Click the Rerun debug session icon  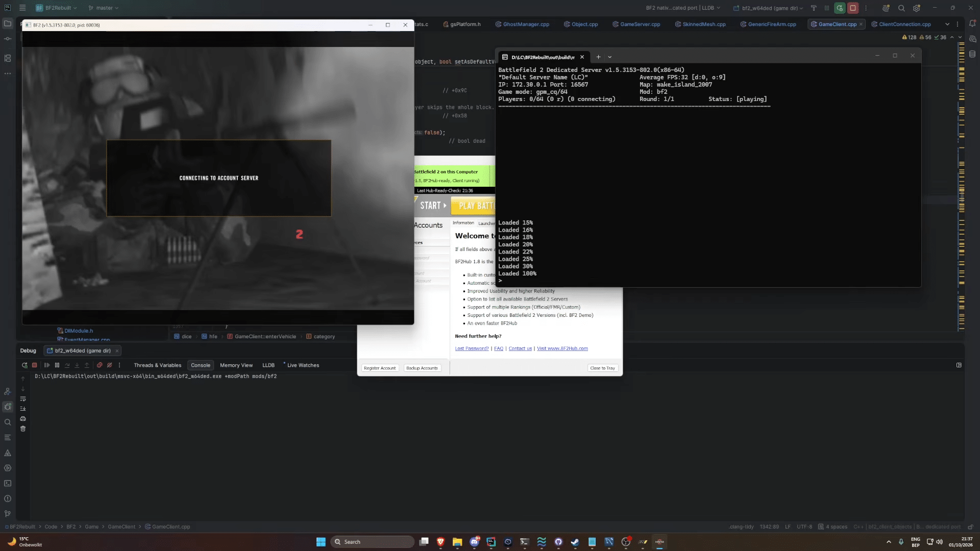point(24,365)
